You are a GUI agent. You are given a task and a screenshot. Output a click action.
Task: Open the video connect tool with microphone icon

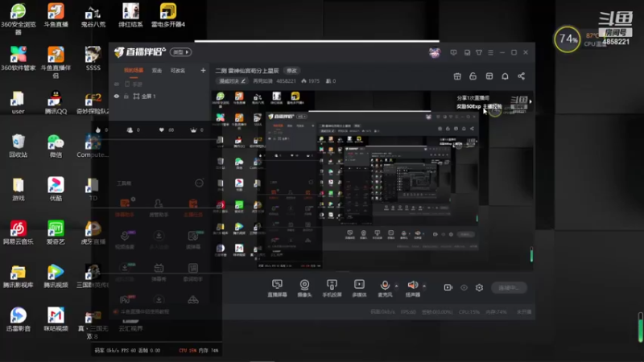pyautogui.click(x=125, y=240)
